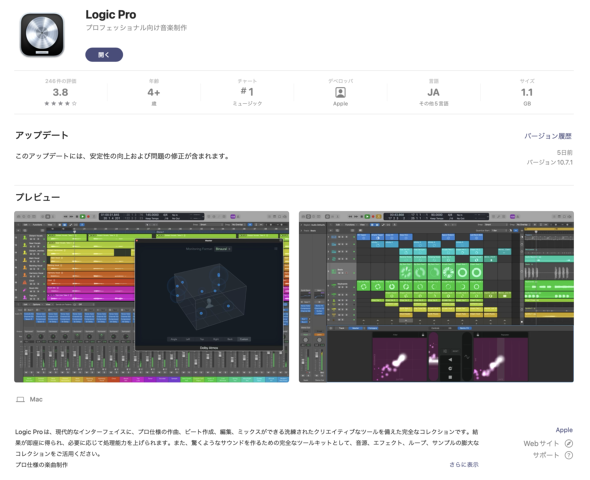The height and width of the screenshot is (480, 590).
Task: Click the 4+ age rating item
Action: (x=154, y=92)
